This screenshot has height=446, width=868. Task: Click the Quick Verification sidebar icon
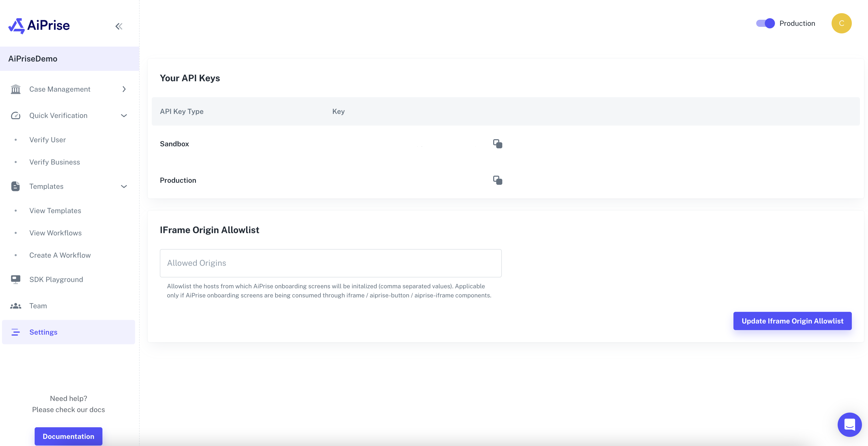tap(15, 115)
